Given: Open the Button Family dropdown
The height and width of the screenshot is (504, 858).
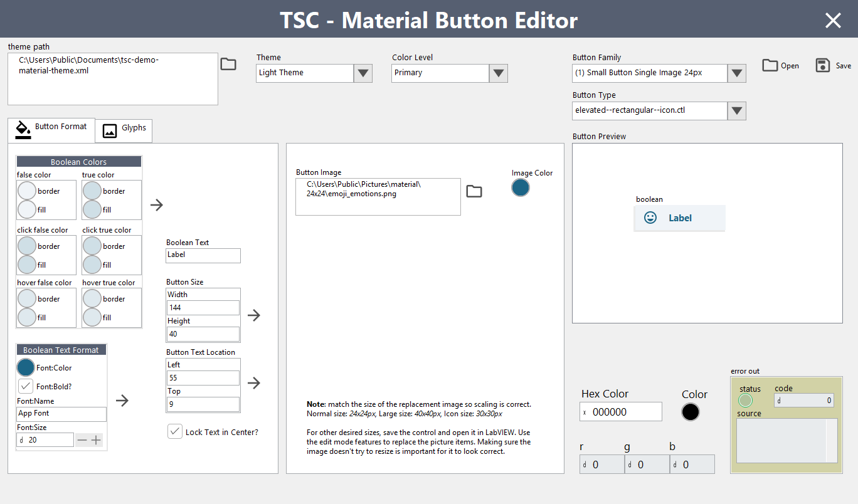Looking at the screenshot, I should coord(737,73).
